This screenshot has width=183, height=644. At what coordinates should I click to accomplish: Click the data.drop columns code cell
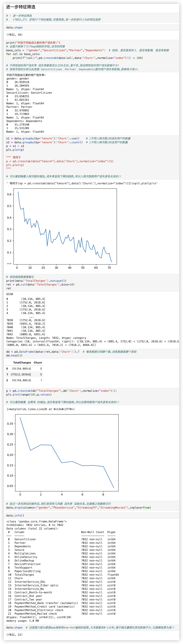point(78,508)
